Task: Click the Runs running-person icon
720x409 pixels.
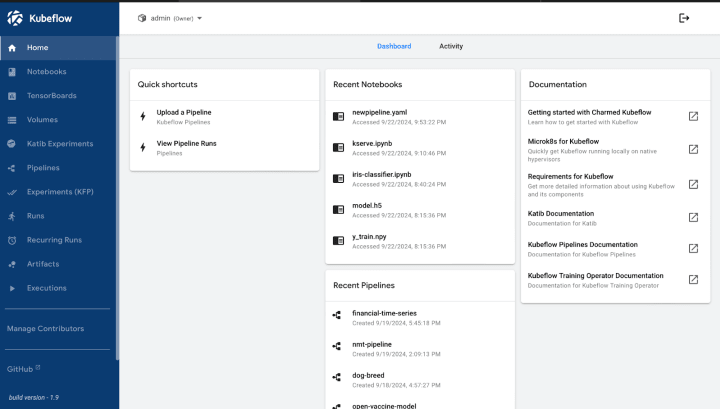Action: [12, 216]
